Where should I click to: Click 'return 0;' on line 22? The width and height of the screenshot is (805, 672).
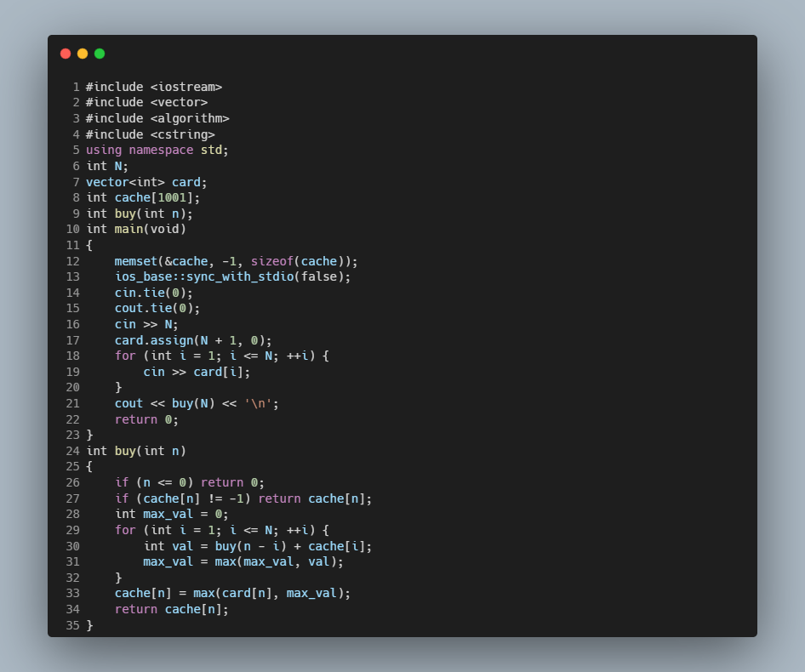pos(146,419)
